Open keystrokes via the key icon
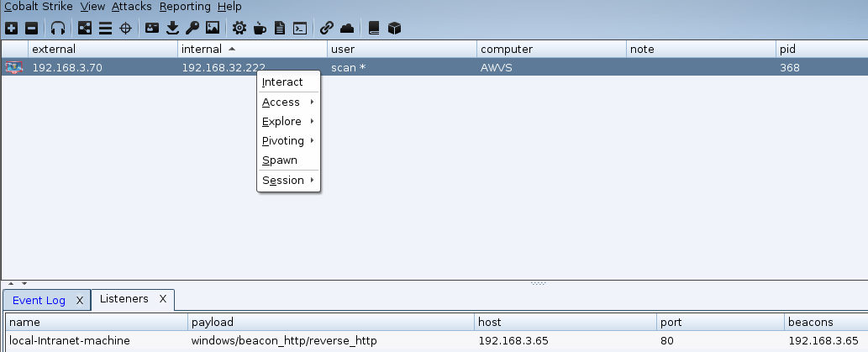 192,28
